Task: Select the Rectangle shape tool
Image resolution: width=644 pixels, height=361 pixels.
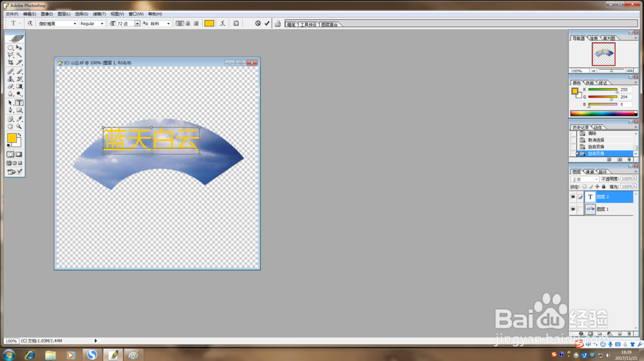Action: click(x=19, y=110)
